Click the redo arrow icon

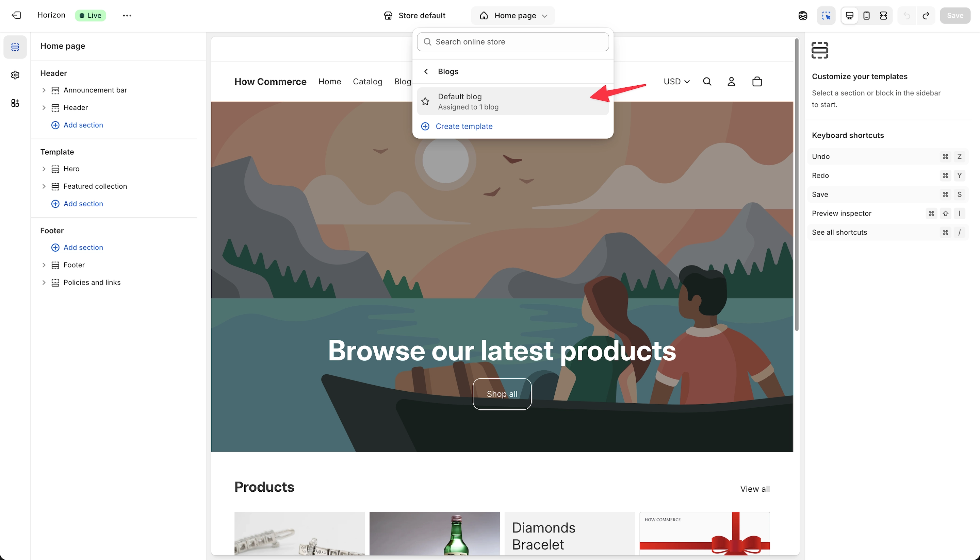coord(926,15)
